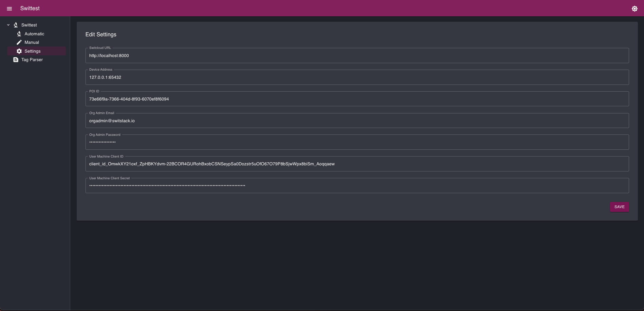
Task: Click the Swittest title in header
Action: pyautogui.click(x=30, y=8)
